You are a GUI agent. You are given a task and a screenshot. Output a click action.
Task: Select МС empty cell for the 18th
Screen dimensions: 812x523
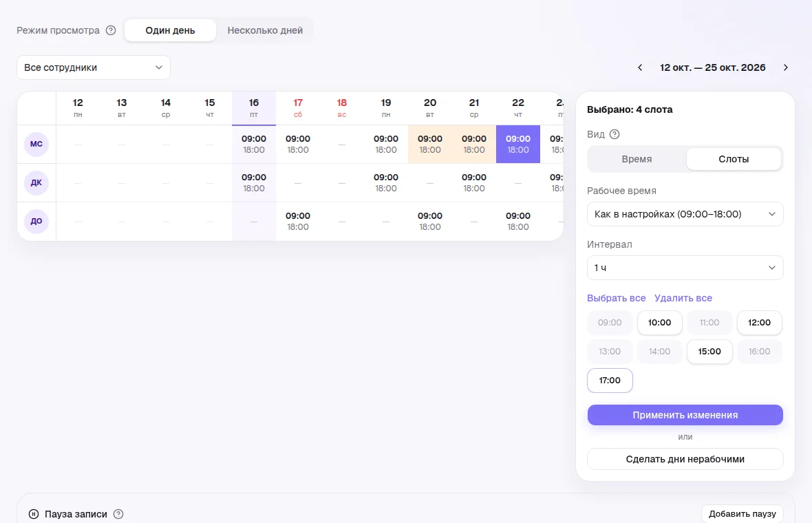(x=342, y=145)
